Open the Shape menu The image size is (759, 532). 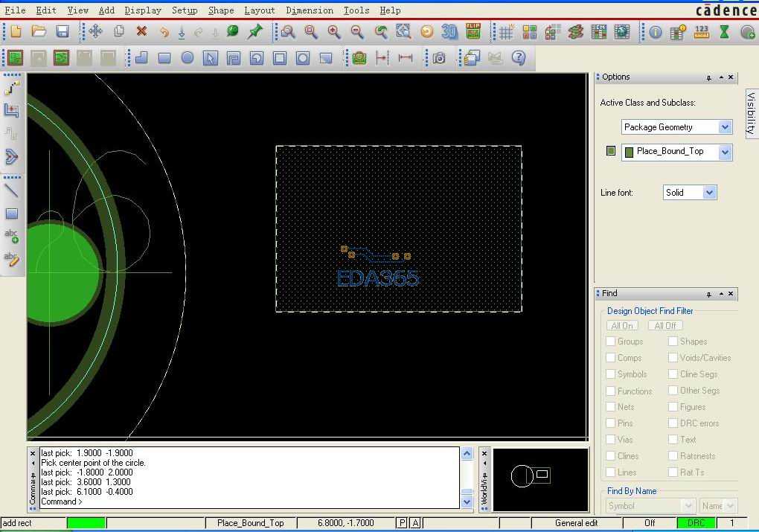click(220, 10)
